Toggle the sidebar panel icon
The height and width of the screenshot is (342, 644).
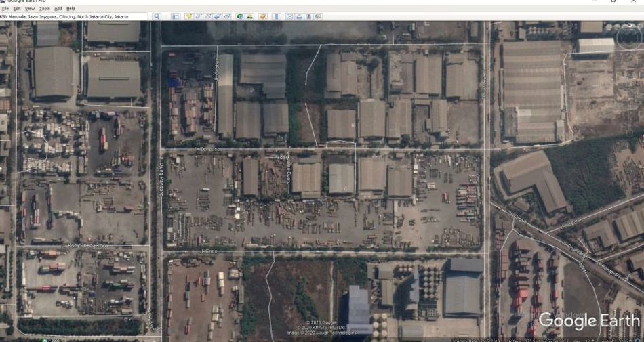point(176,16)
